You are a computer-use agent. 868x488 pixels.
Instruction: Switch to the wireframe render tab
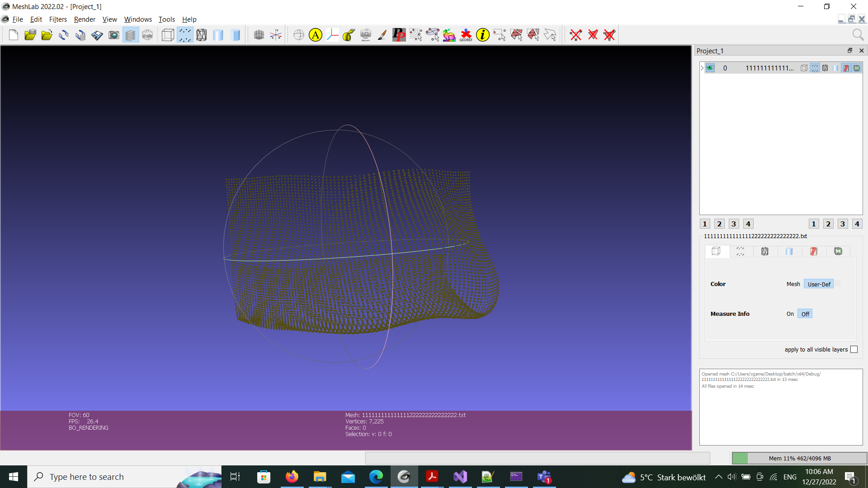tap(765, 251)
